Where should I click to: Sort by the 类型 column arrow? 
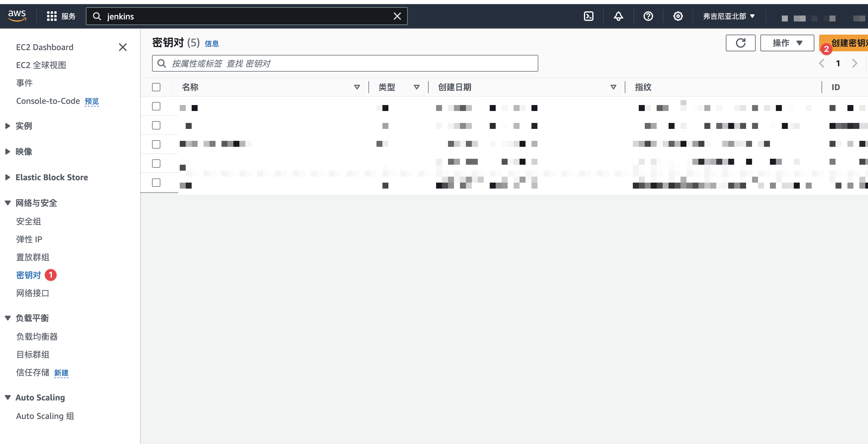[x=416, y=87]
